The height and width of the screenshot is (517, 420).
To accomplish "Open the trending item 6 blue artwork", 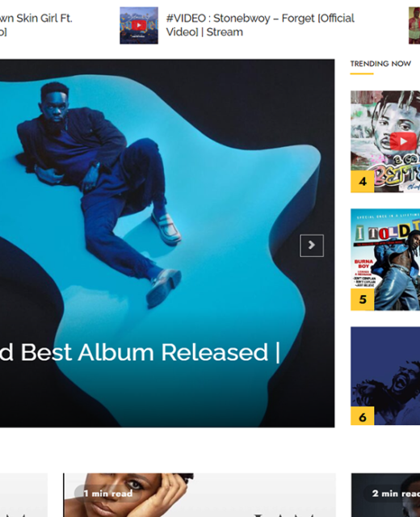I will (x=385, y=376).
